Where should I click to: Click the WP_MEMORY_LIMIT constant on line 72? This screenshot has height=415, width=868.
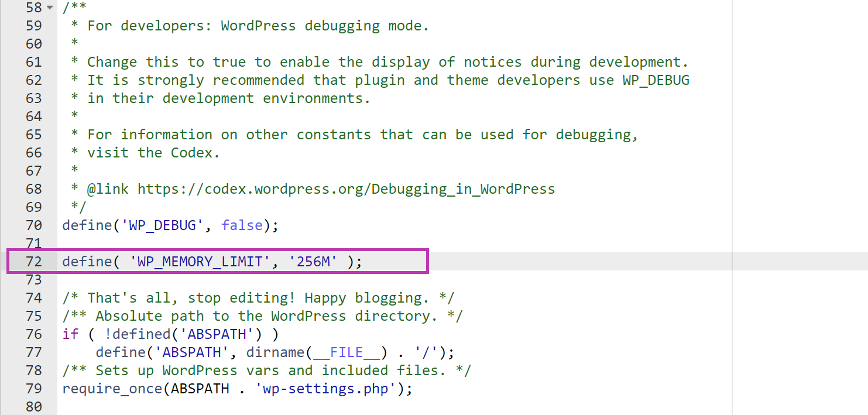tap(201, 261)
